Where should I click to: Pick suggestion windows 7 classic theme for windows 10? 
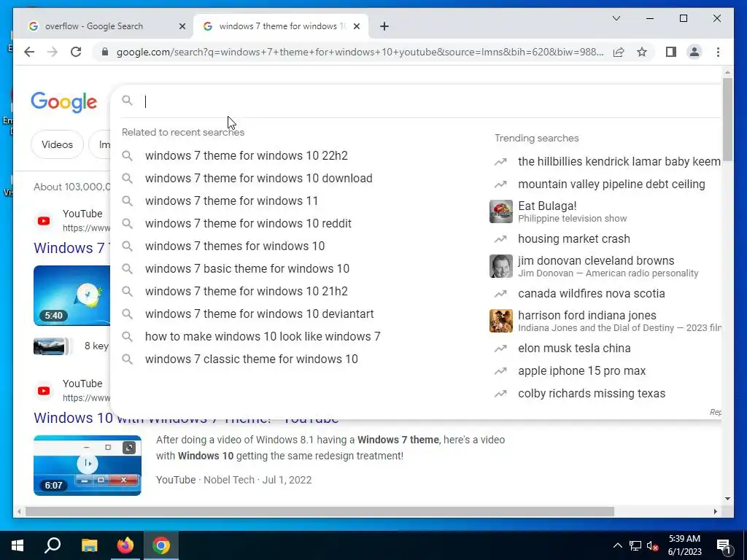252,359
